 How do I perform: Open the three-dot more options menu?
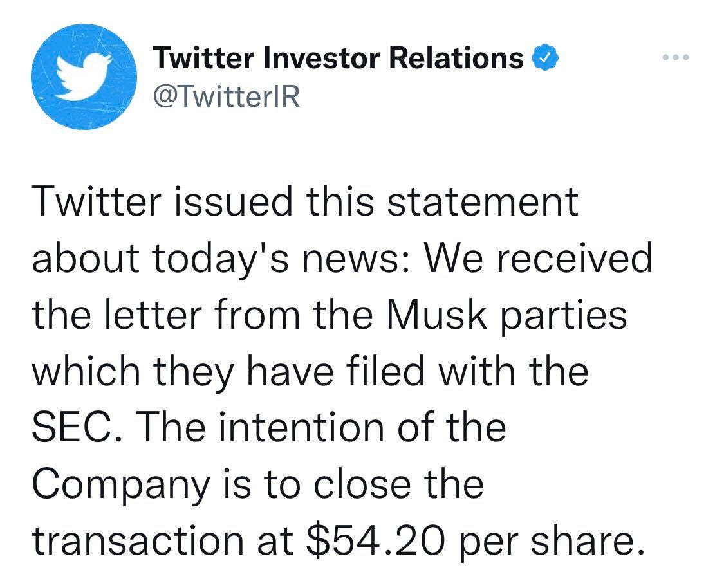click(676, 58)
